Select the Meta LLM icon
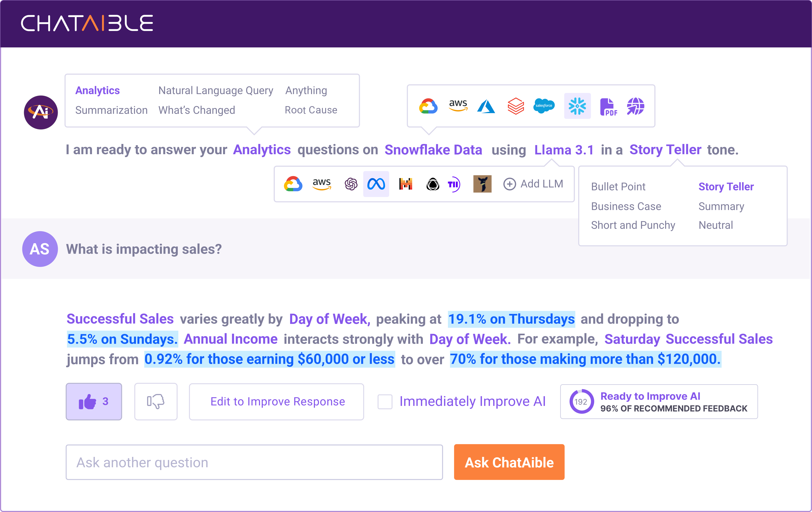812x512 pixels. tap(376, 183)
